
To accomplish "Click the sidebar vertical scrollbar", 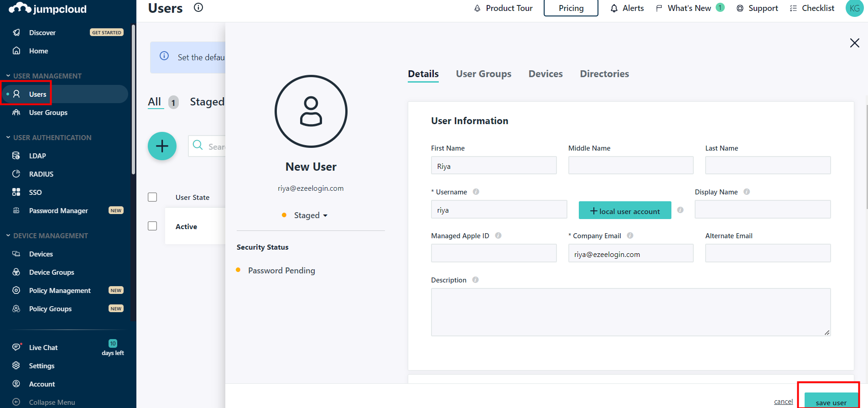I will (133, 99).
